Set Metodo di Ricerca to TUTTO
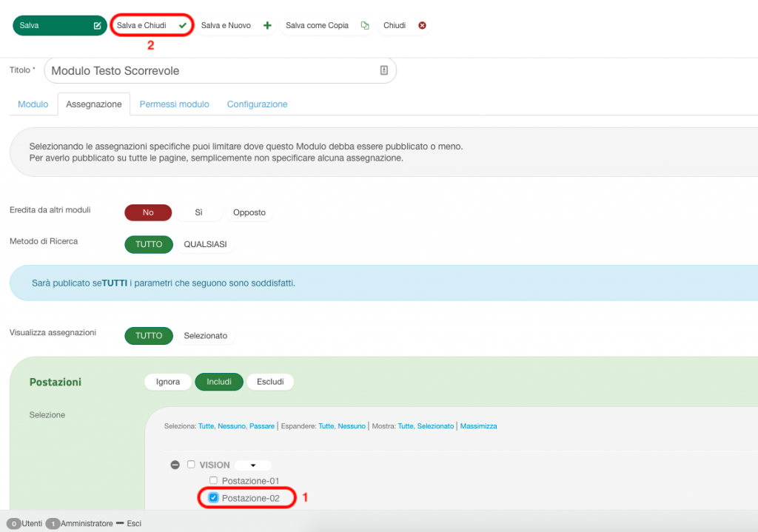Image resolution: width=758 pixels, height=532 pixels. (149, 244)
